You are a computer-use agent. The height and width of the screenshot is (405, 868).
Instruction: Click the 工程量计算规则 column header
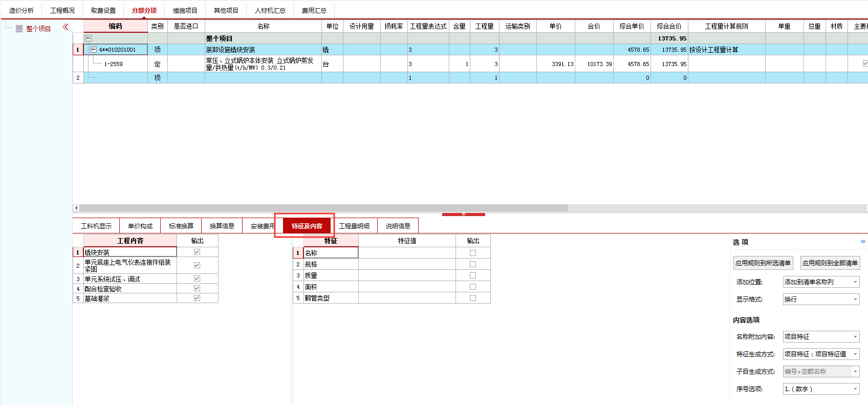coord(727,26)
